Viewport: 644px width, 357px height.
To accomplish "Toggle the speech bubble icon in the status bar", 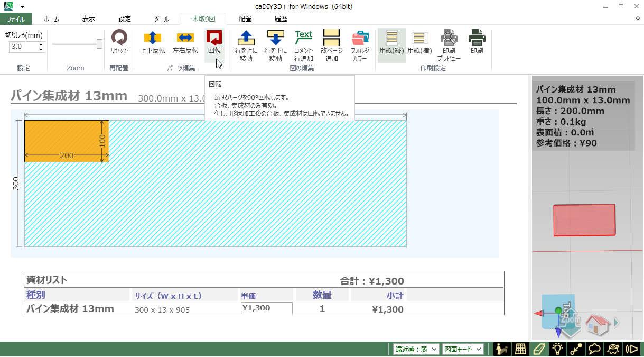I will point(594,349).
